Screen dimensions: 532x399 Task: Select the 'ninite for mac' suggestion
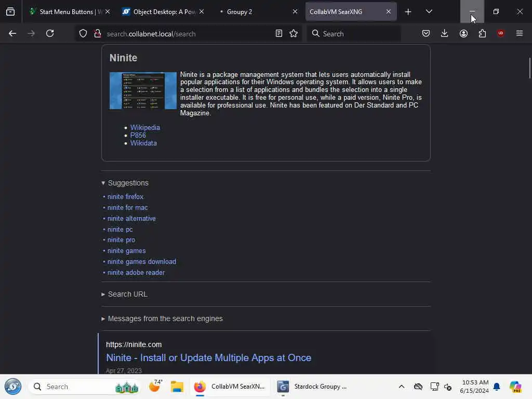tap(128, 208)
